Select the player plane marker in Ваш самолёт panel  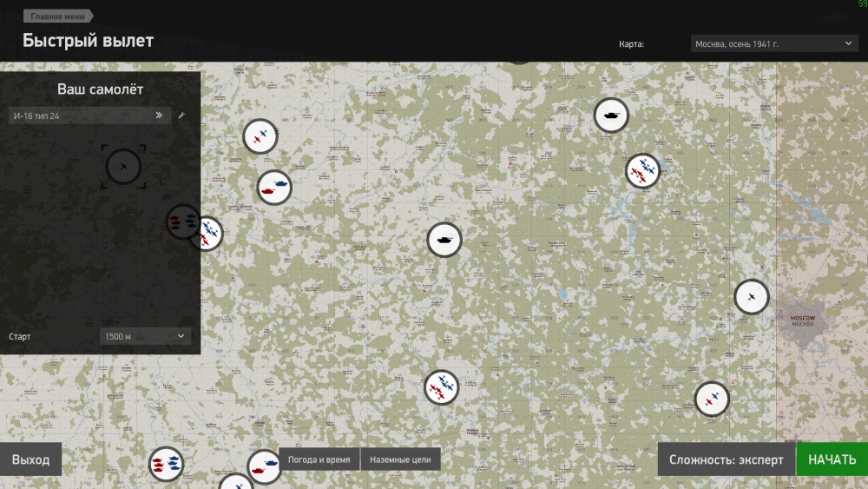123,166
